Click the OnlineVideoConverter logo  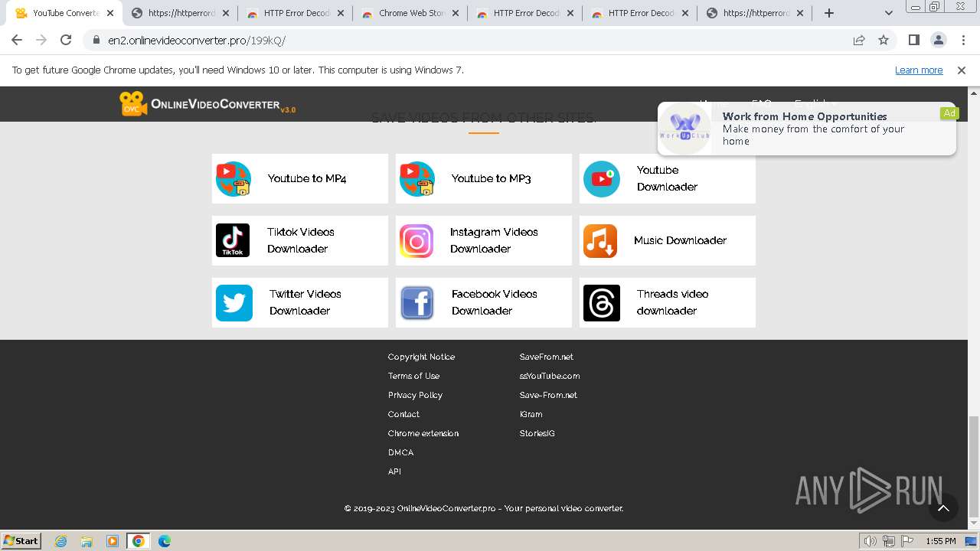(x=207, y=104)
